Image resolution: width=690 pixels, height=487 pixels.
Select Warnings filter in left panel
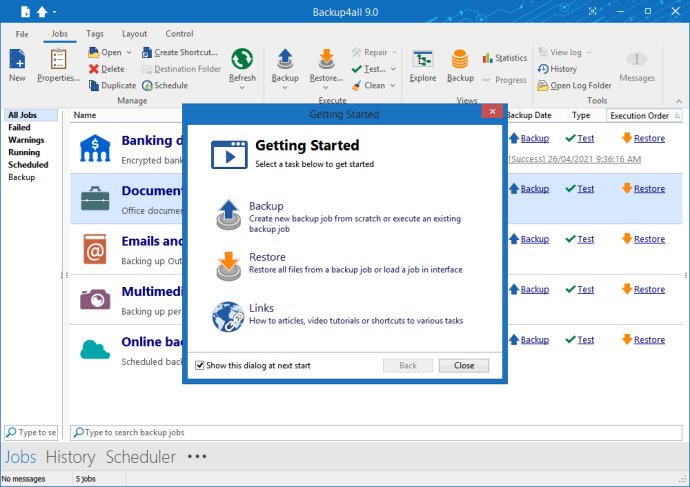[26, 140]
